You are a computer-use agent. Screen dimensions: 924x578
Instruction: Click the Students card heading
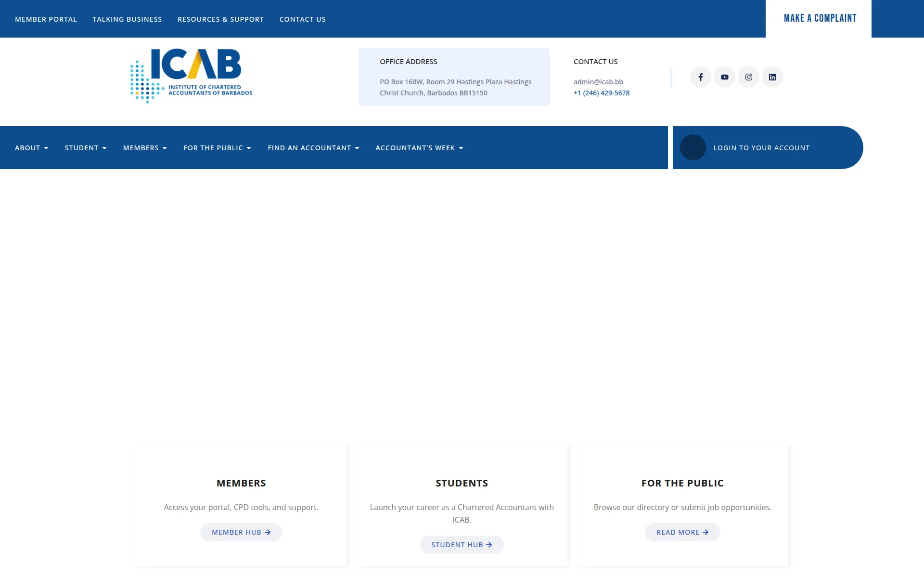tap(462, 483)
